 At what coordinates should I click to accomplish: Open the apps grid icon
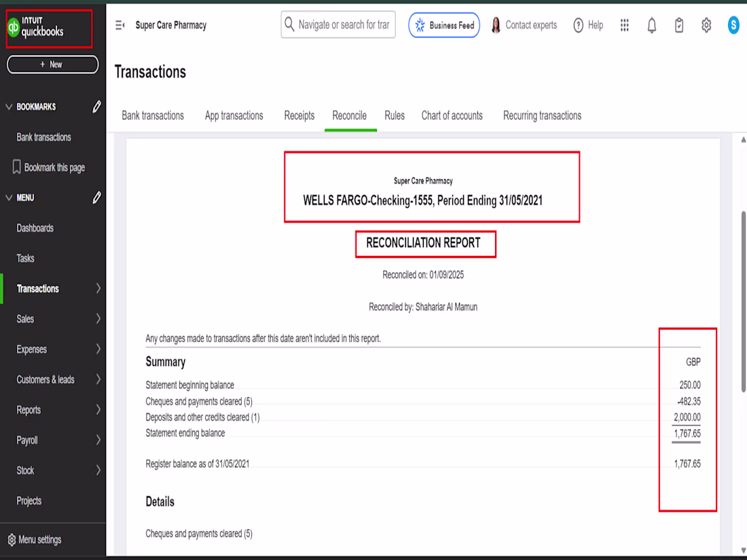point(624,24)
